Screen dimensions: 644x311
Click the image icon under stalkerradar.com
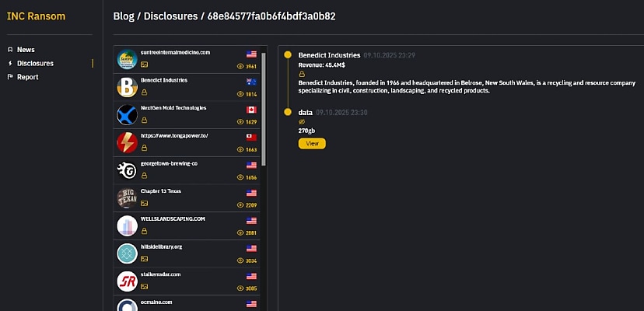pos(144,286)
